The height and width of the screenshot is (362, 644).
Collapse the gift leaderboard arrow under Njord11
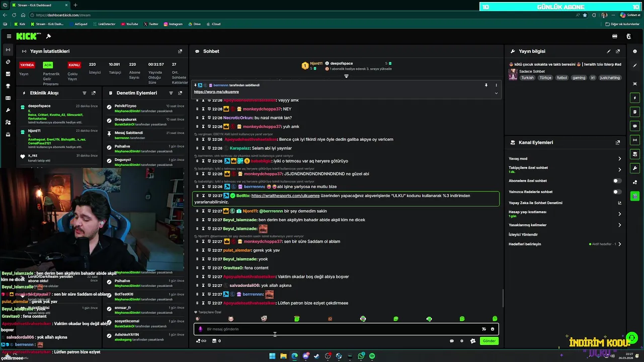[x=346, y=76]
